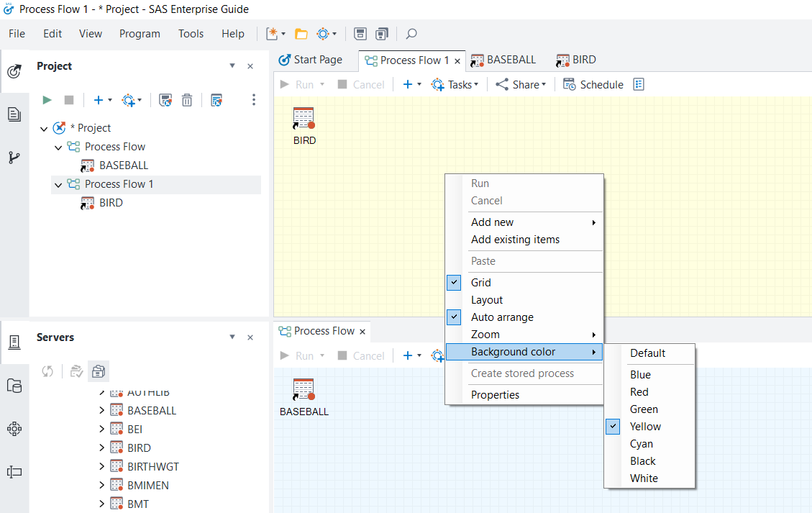Click the BIRD data icon on canvas
Image resolution: width=812 pixels, height=513 pixels.
(304, 119)
